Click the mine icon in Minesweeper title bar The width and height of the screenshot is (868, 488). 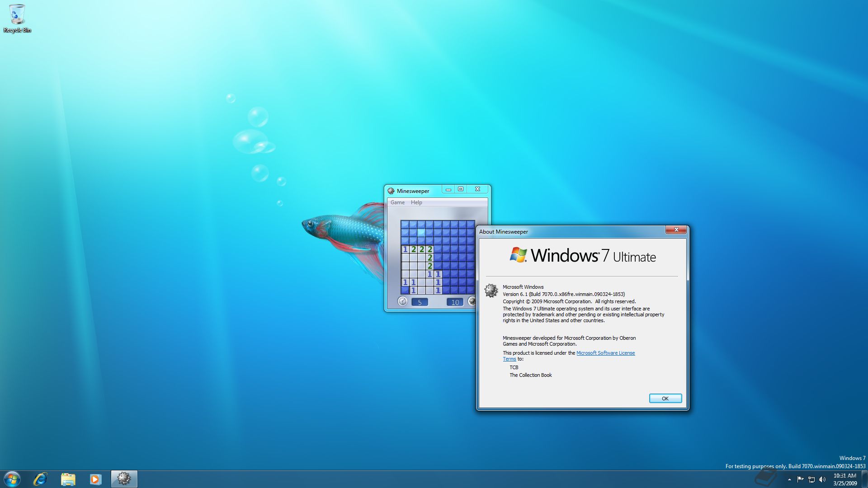tap(391, 191)
